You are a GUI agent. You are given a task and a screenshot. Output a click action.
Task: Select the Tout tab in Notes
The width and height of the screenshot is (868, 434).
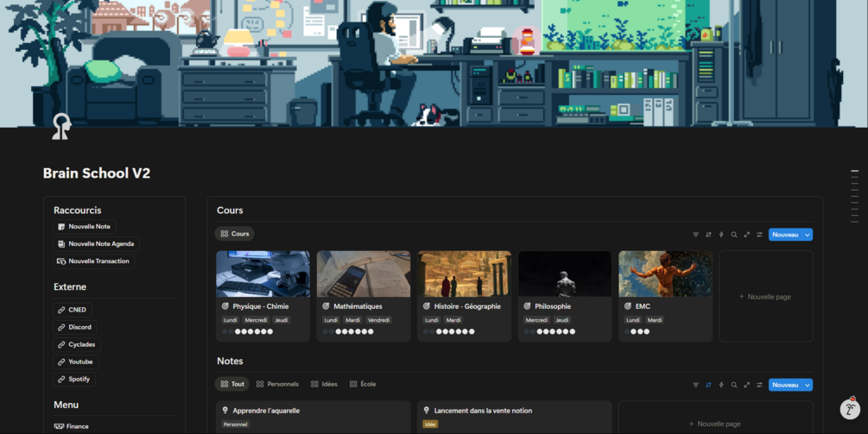coord(232,384)
